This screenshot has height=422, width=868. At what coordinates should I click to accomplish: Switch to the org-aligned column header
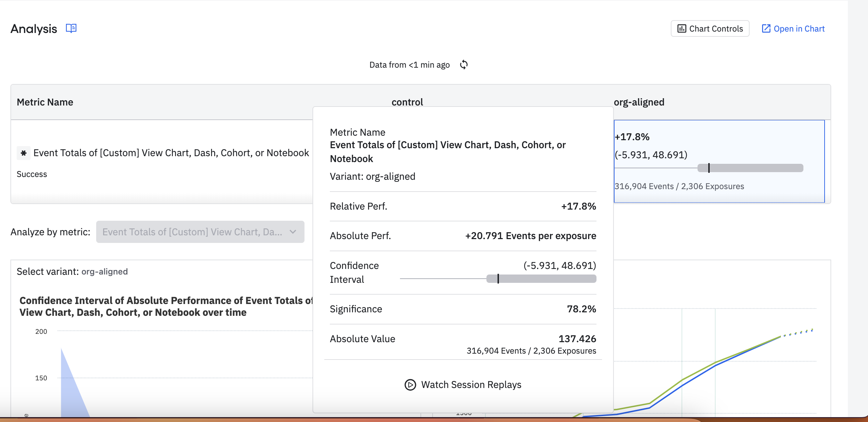tap(638, 102)
